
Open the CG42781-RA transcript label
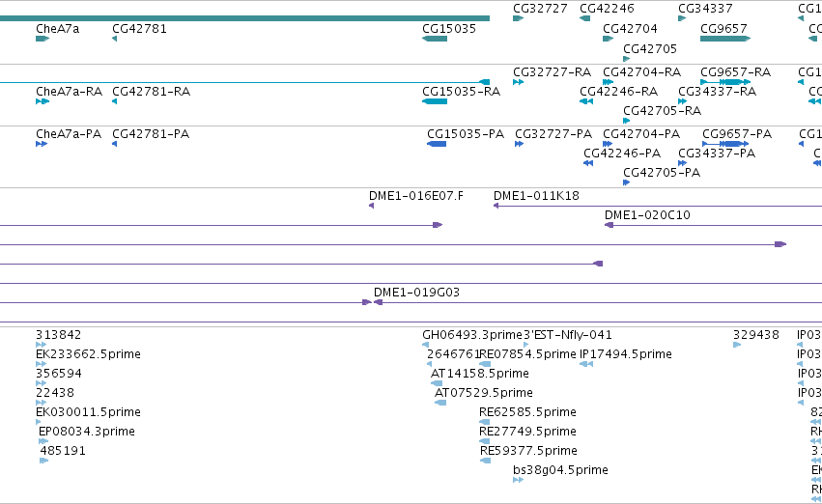click(151, 92)
